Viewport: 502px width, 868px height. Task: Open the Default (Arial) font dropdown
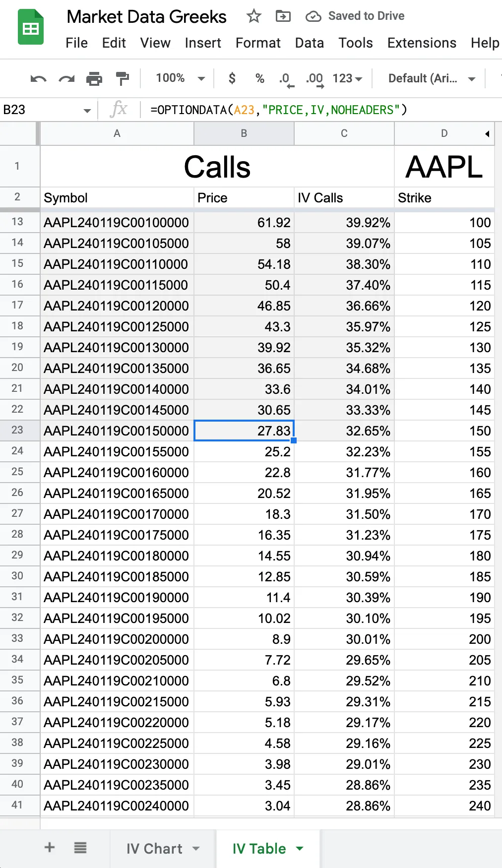click(x=432, y=78)
